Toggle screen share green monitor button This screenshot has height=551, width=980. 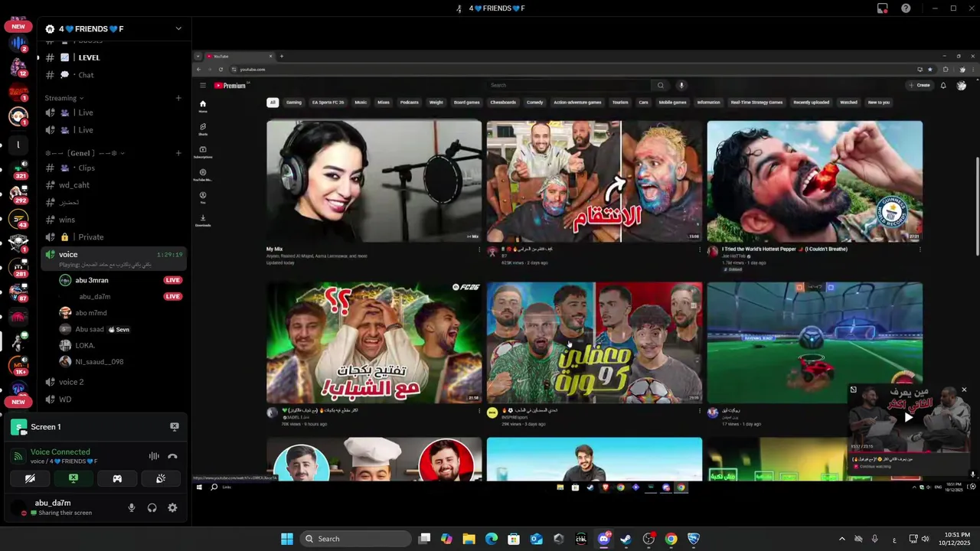tap(73, 478)
